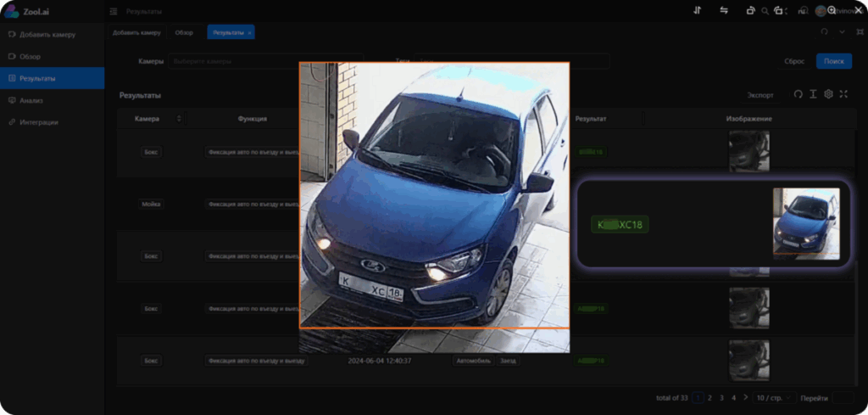Click the blue Поиск button

click(x=833, y=61)
